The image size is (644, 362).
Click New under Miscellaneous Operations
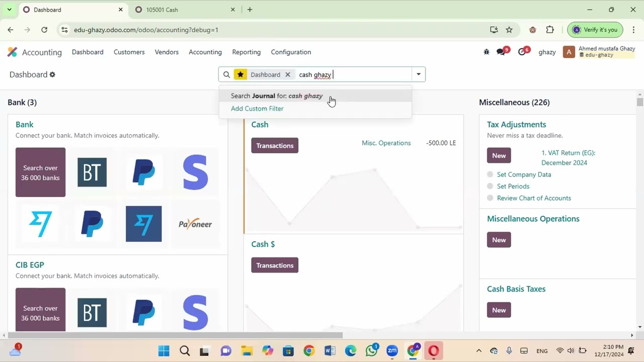pyautogui.click(x=499, y=240)
